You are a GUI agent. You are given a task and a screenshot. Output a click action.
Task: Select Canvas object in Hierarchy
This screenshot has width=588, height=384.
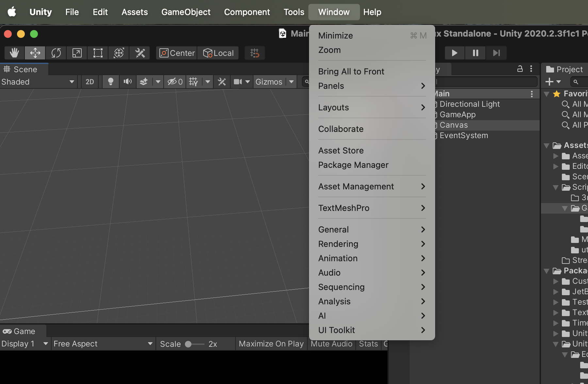[x=454, y=125]
